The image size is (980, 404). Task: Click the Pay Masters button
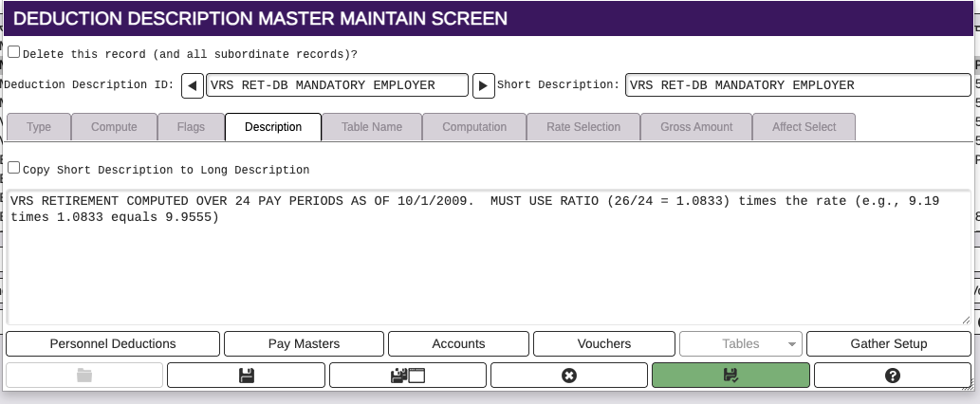[304, 344]
